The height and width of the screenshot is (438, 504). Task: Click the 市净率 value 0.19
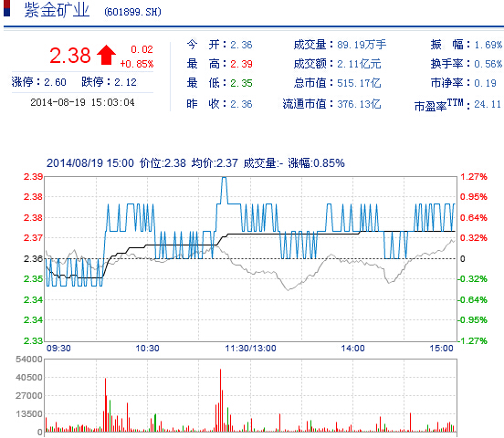click(486, 83)
